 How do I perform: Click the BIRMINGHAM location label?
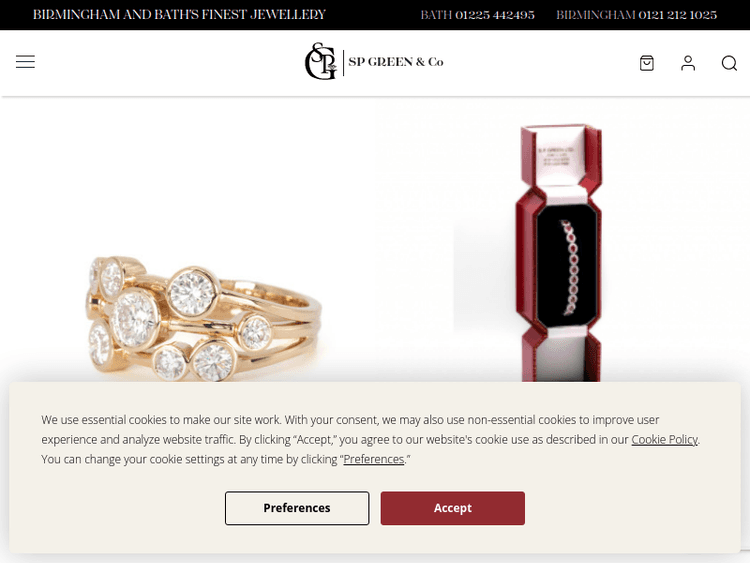coord(596,15)
